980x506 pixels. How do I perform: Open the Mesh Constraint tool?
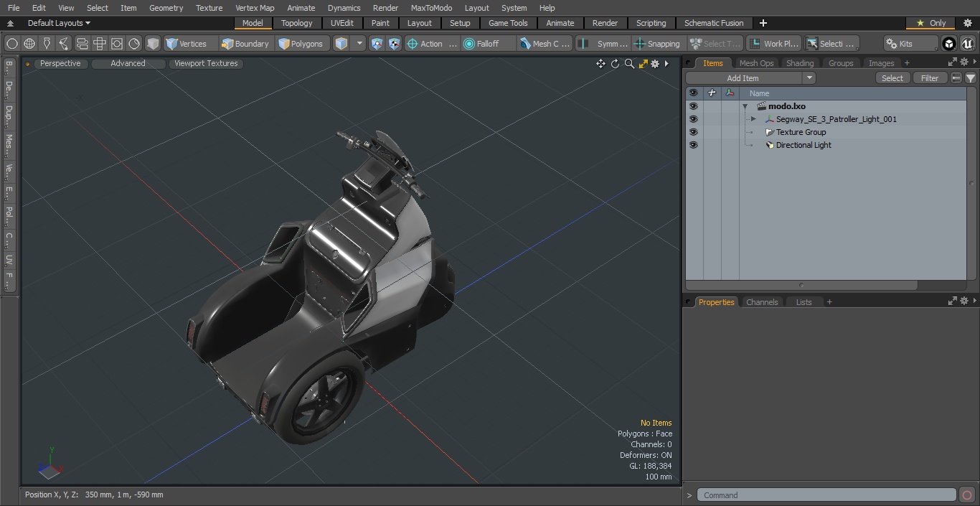(545, 44)
